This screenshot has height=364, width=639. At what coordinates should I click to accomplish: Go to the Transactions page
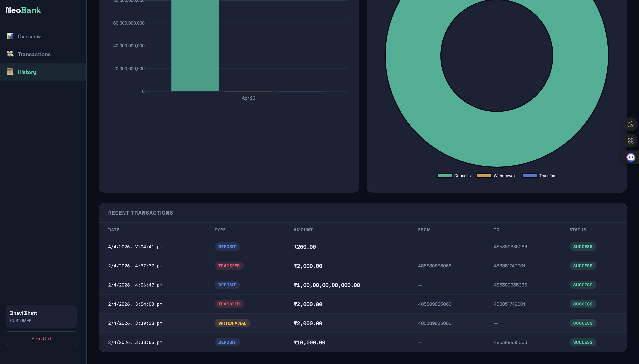pyautogui.click(x=34, y=54)
